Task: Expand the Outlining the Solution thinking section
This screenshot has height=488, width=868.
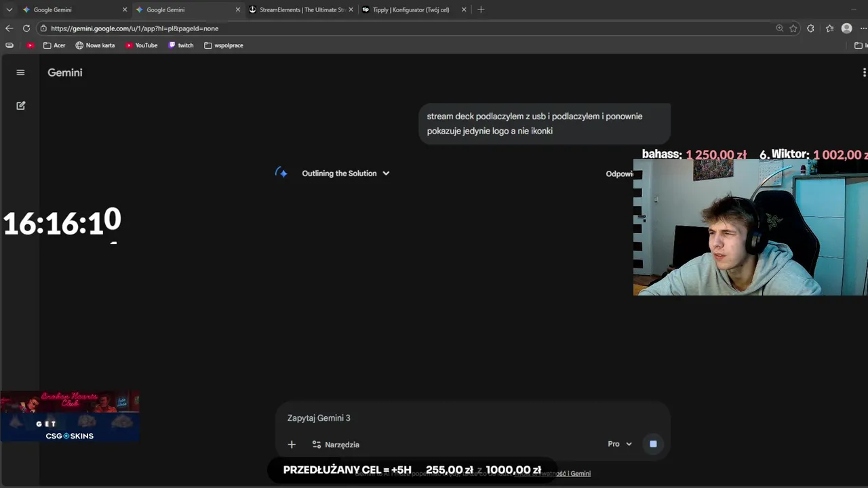Action: (x=346, y=174)
